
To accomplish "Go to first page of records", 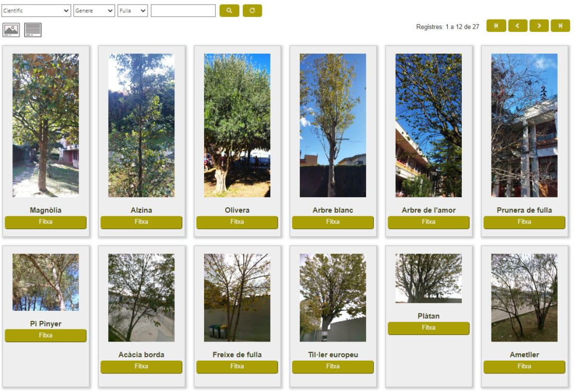I will point(496,26).
